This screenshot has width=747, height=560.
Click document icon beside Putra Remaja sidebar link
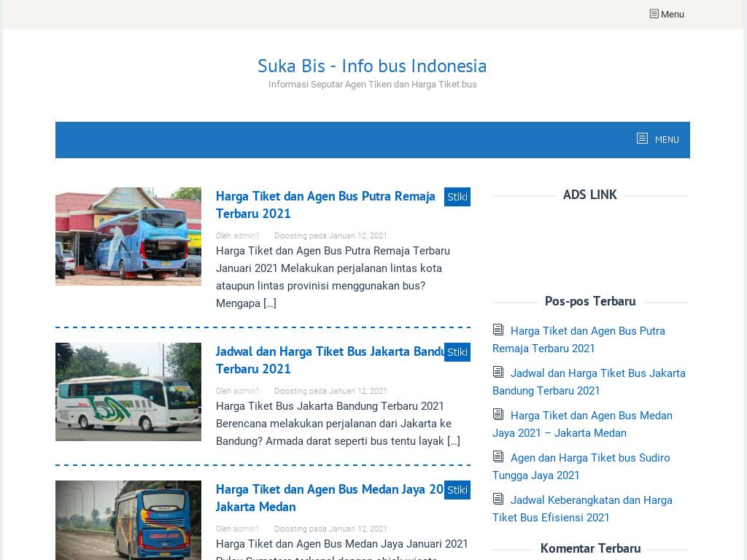(498, 330)
